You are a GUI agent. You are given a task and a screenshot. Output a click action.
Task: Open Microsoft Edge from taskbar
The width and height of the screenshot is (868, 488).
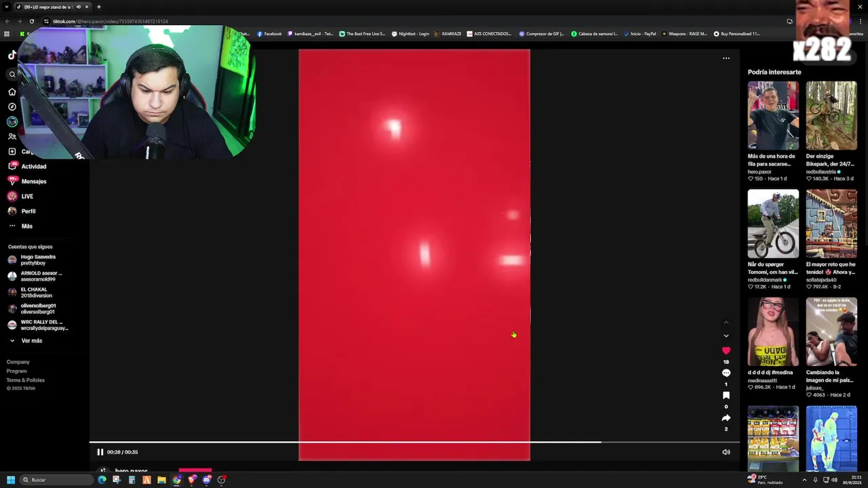click(102, 480)
